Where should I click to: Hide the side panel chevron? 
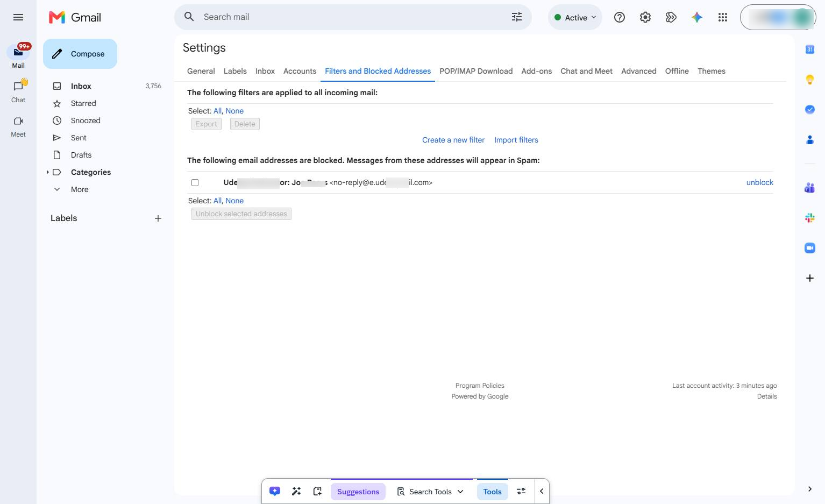[810, 489]
